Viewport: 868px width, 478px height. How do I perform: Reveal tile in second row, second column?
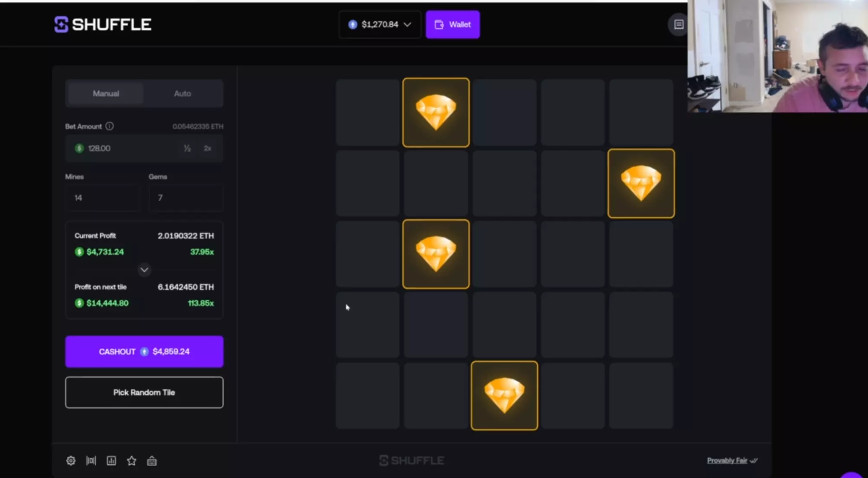[x=436, y=183]
